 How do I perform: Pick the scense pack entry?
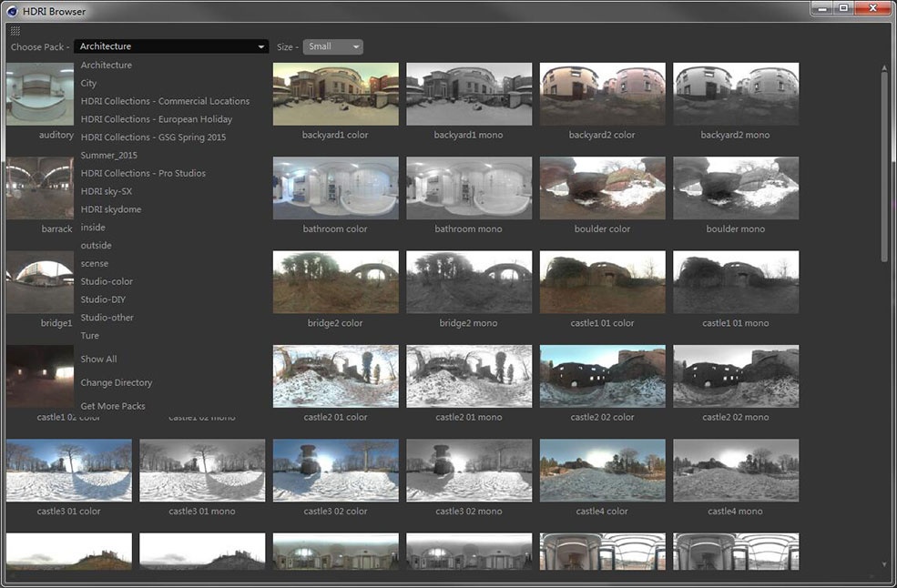pyautogui.click(x=94, y=263)
